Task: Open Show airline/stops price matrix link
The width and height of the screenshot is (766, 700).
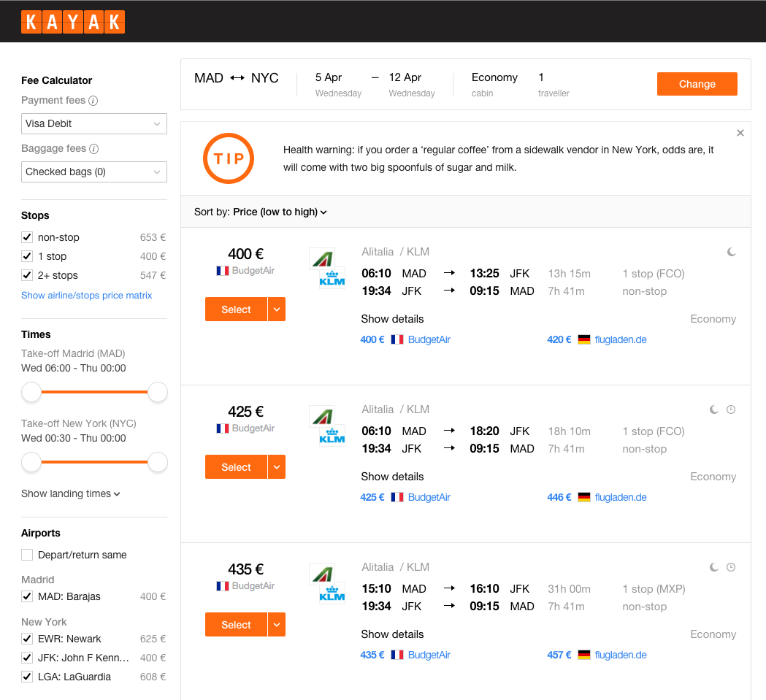Action: [86, 296]
